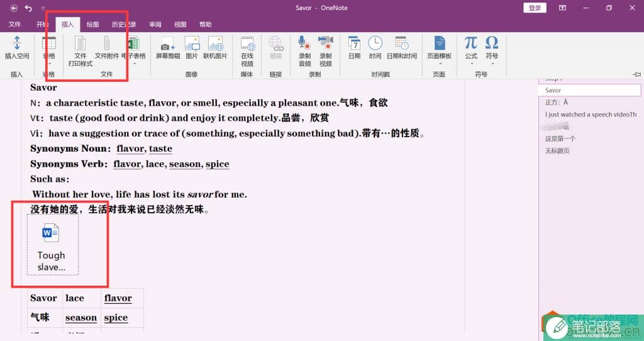Click the season link in the table

coord(81,318)
